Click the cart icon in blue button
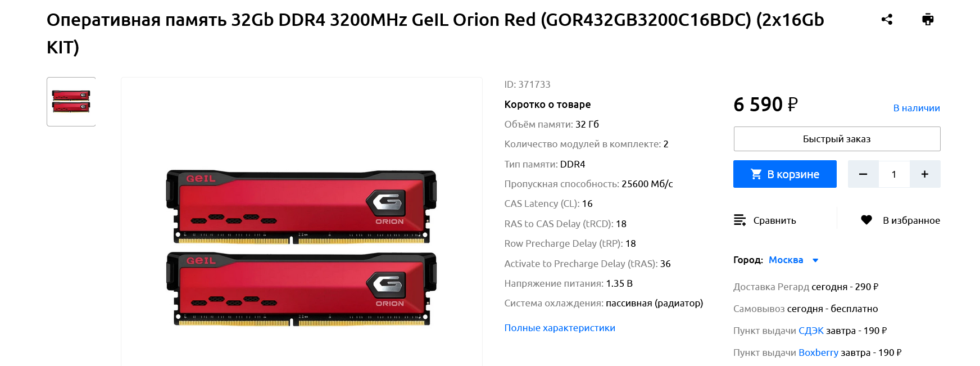The image size is (980, 366). 756,174
